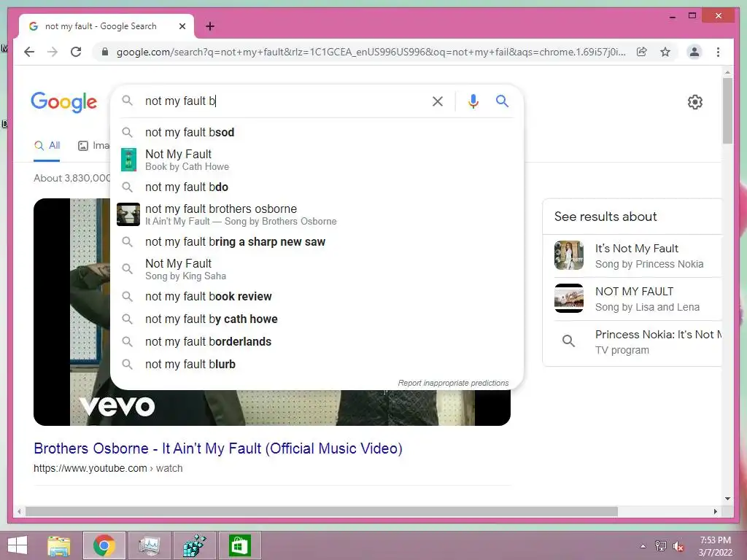Open the Chrome profile avatar

(694, 52)
